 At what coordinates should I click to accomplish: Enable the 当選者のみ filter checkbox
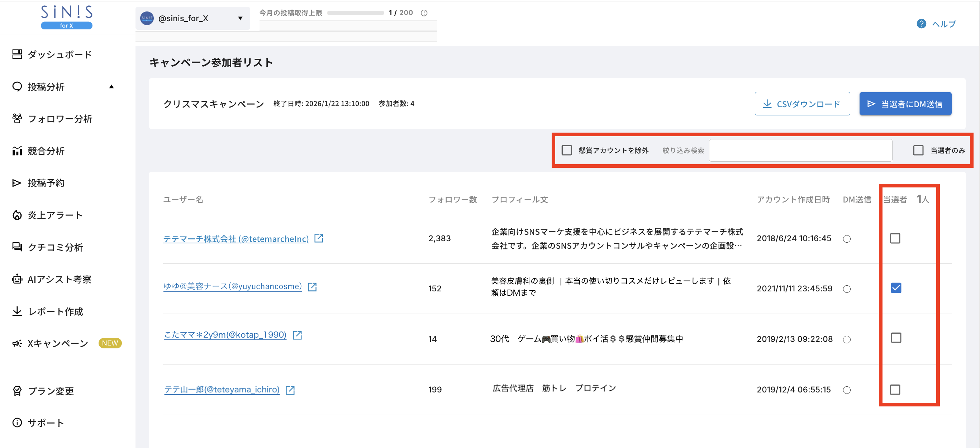918,150
